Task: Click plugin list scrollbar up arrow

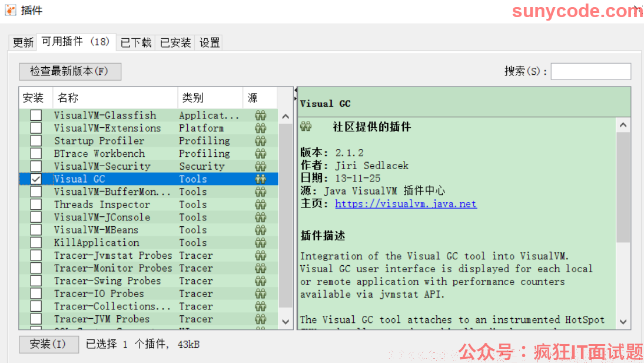Action: 286,116
